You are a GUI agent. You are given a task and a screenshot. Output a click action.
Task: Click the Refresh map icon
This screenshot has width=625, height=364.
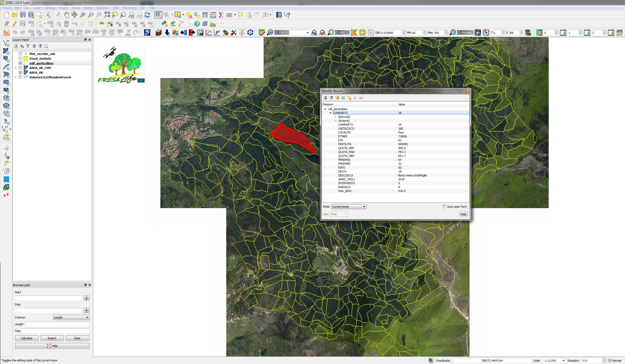pos(147,15)
